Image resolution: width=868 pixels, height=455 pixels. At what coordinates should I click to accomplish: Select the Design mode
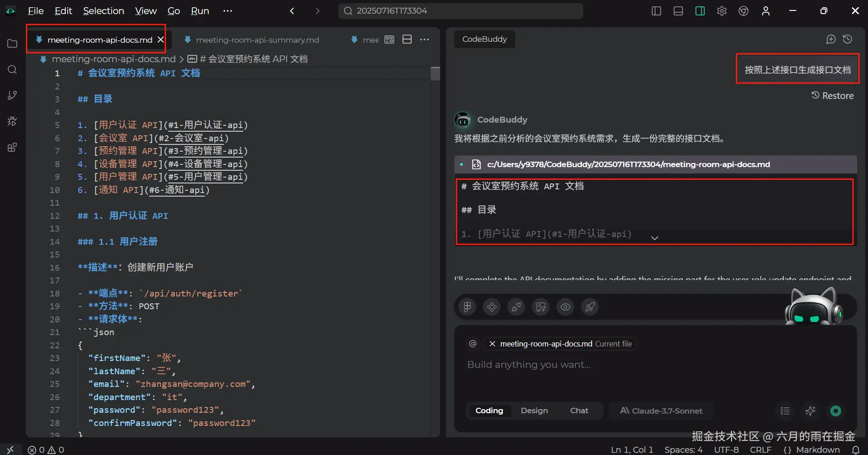click(x=534, y=410)
